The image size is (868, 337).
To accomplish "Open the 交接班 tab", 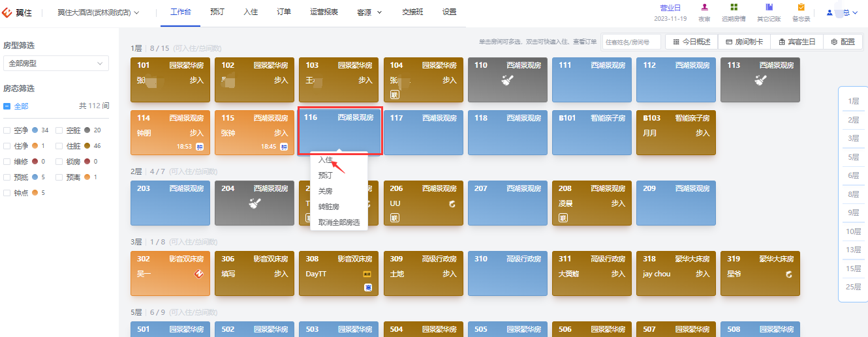I will pyautogui.click(x=412, y=12).
